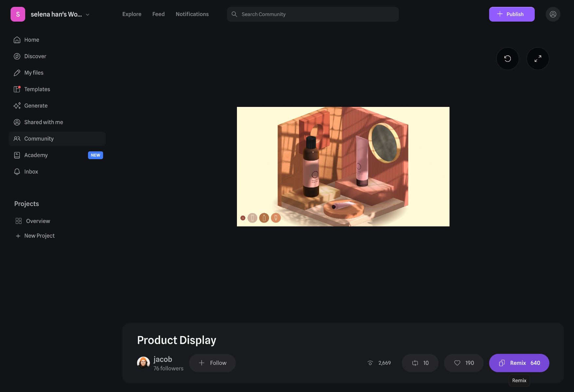Select the third product icon in scene
The height and width of the screenshot is (392, 574).
[276, 218]
